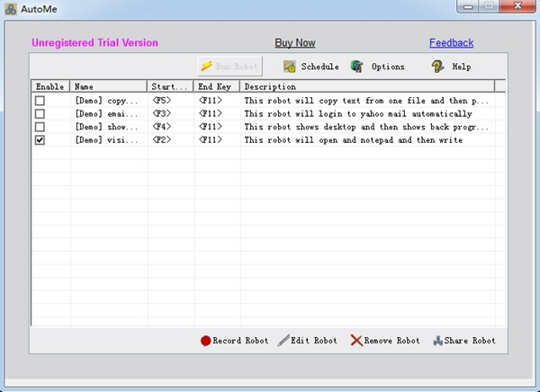Enable the [Demo] copy robot checkbox
This screenshot has height=392, width=540.
(x=40, y=101)
